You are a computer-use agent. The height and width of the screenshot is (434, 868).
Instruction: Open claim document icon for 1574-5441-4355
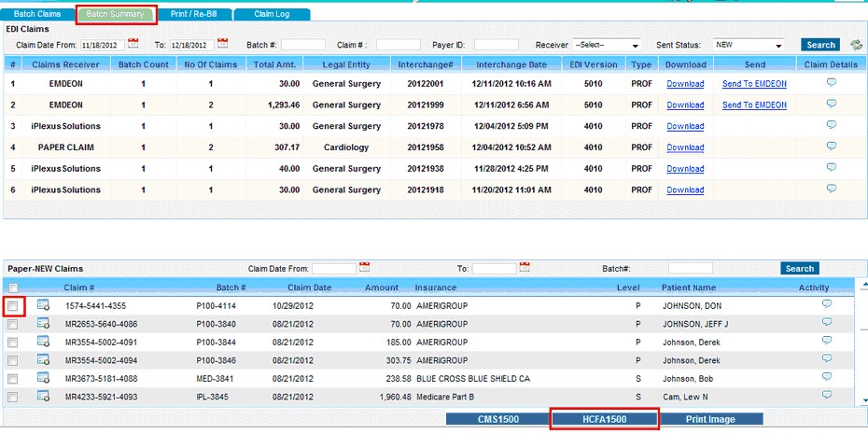click(x=43, y=304)
